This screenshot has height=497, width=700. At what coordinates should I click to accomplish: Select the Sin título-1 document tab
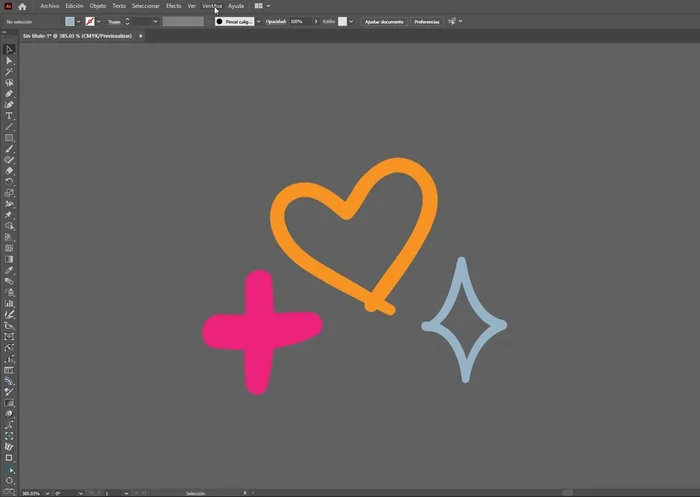click(77, 36)
